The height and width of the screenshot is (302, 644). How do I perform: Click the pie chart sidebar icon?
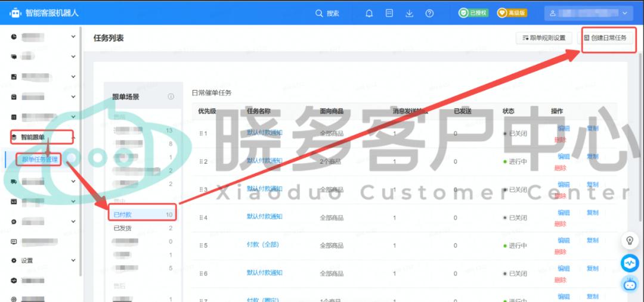[14, 36]
